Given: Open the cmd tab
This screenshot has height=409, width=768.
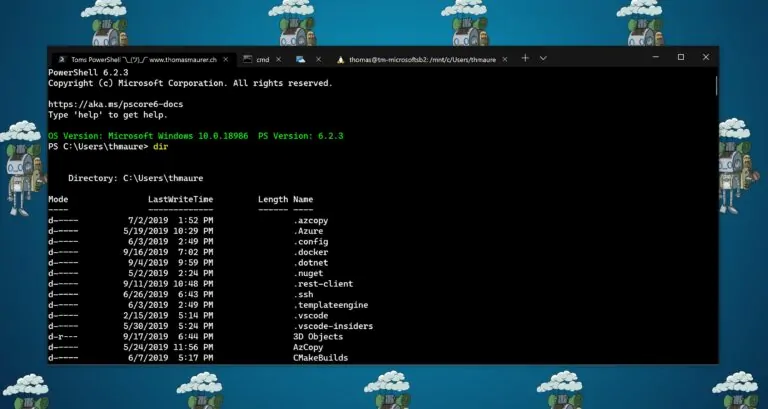Looking at the screenshot, I should (x=263, y=59).
